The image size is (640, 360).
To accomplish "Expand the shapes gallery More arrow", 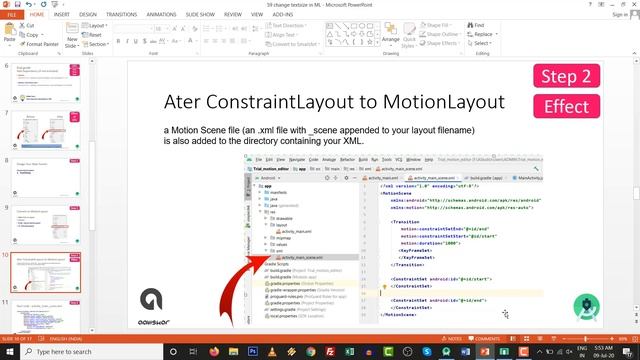I will 377,42.
